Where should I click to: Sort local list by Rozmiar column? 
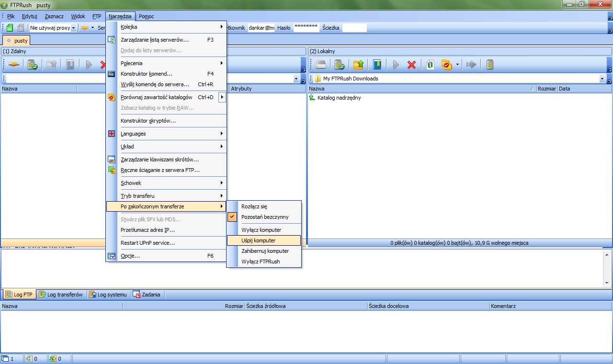pos(546,89)
